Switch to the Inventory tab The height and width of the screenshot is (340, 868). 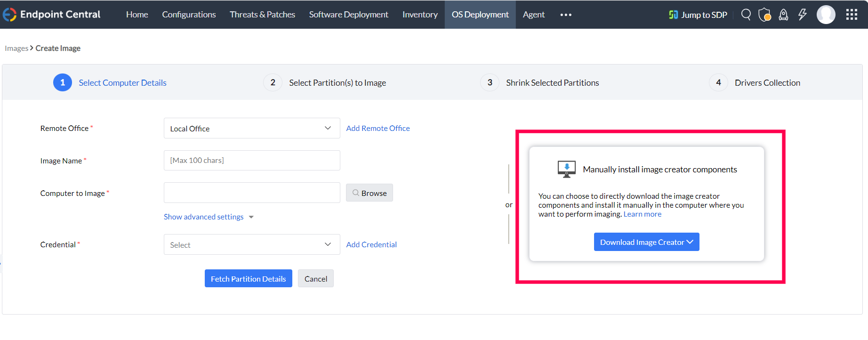420,15
